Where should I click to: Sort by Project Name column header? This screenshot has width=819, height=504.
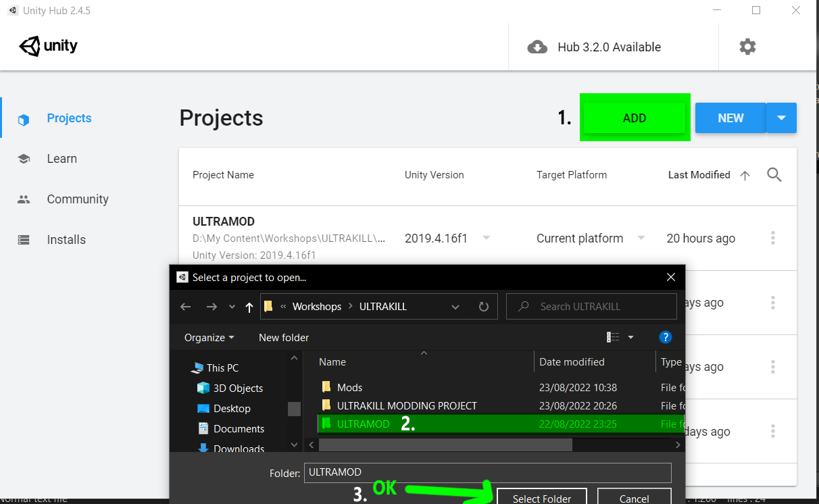coord(223,175)
